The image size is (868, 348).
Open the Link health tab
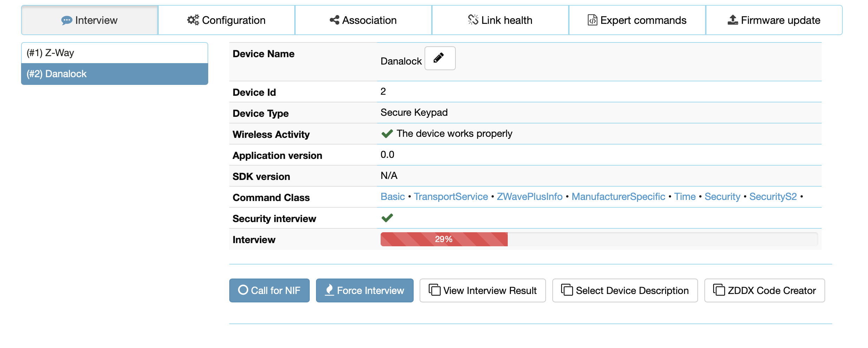500,20
